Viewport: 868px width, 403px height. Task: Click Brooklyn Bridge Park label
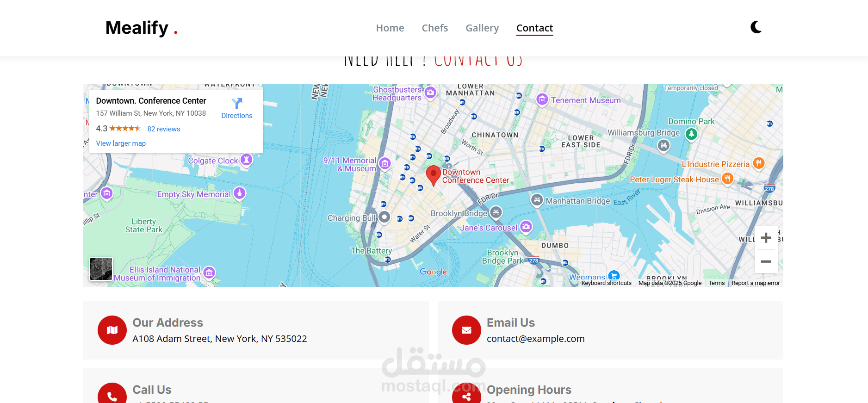[502, 257]
